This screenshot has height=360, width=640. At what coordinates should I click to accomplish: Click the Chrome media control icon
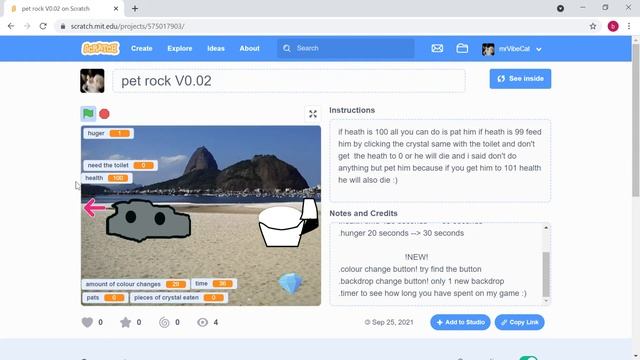[560, 8]
